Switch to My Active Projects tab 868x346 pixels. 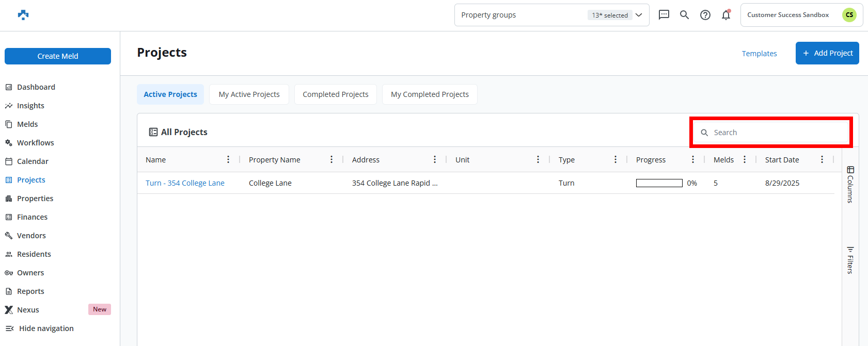coord(249,94)
